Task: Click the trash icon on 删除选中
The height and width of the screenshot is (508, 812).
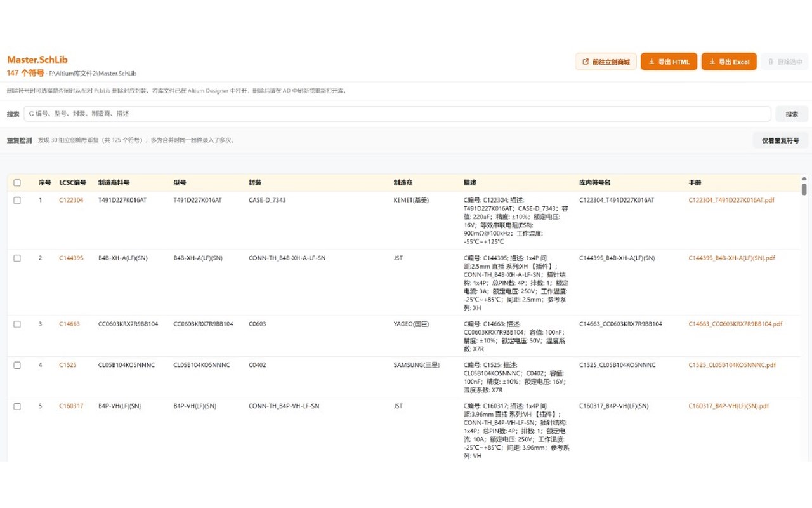Action: (771, 62)
